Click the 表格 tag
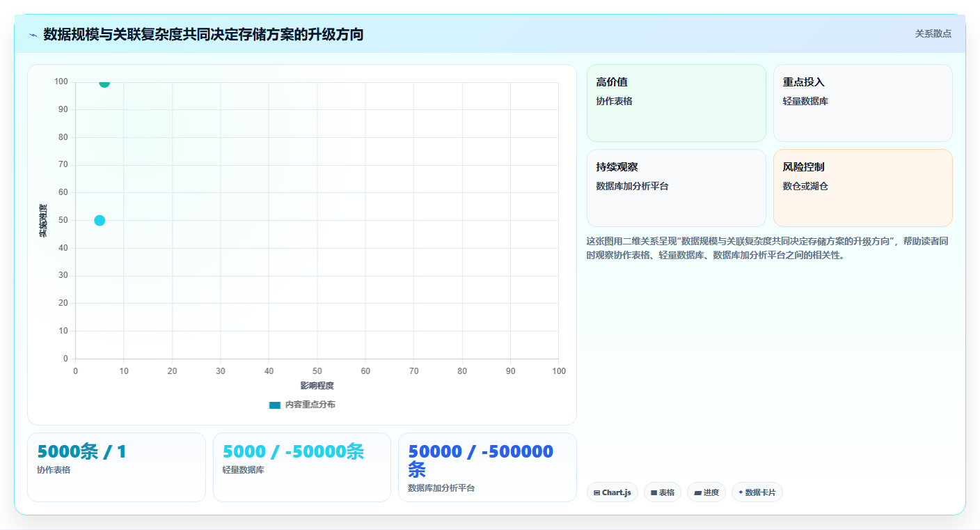The image size is (980, 530). 663,492
